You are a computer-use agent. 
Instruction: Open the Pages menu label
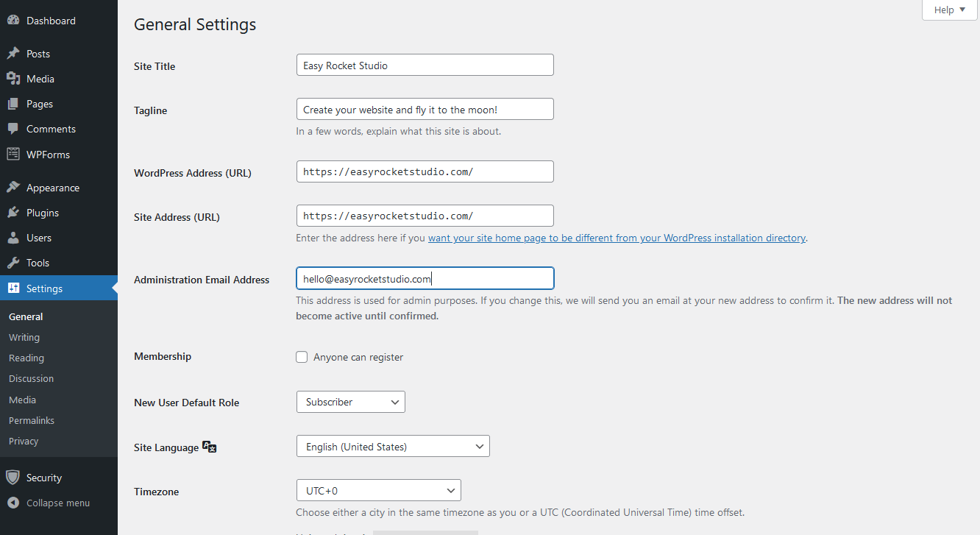(x=40, y=104)
